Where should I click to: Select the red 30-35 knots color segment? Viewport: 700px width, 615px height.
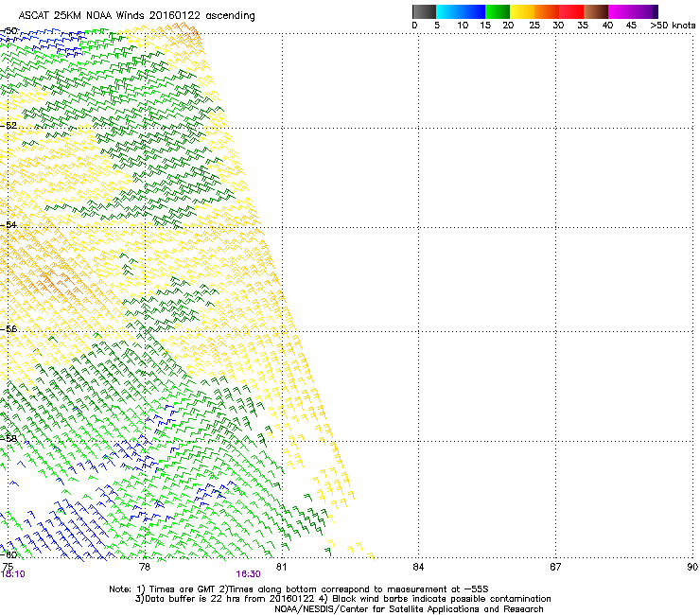tap(571, 11)
